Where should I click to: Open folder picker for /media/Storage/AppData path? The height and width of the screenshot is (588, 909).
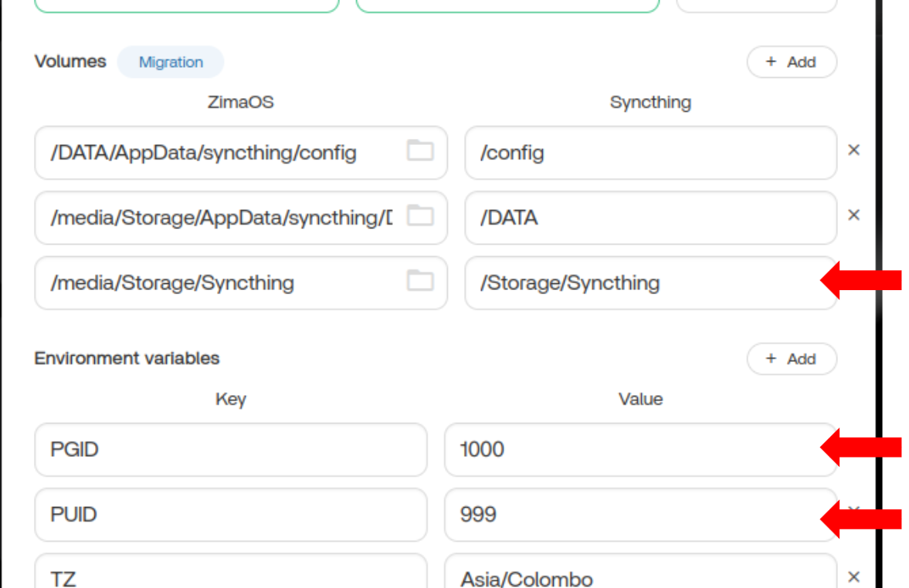[420, 216]
